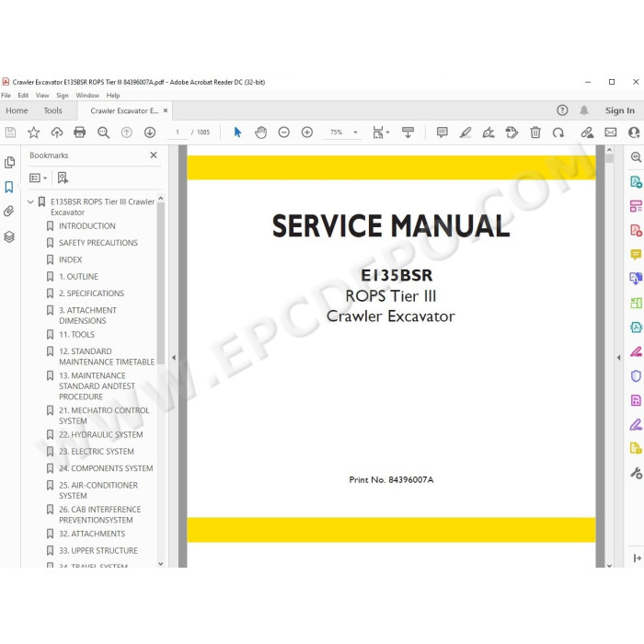Open 11. TOOLS bookmark
This screenshot has width=644, height=644.
click(x=76, y=334)
